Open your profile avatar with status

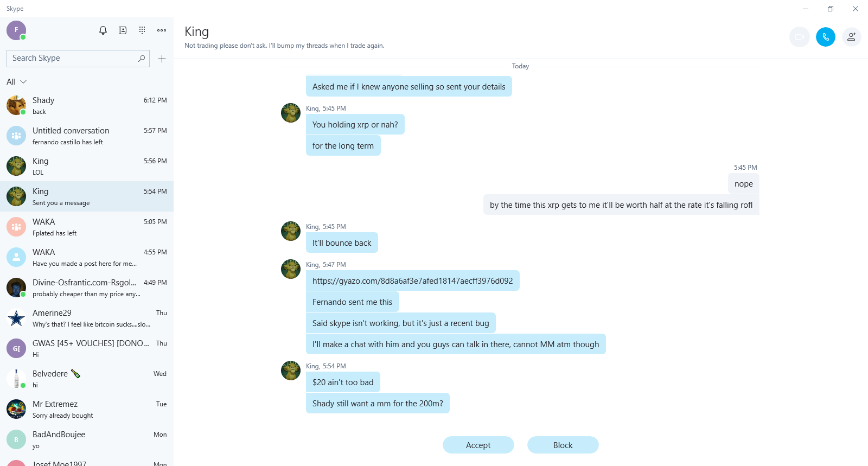pos(16,30)
